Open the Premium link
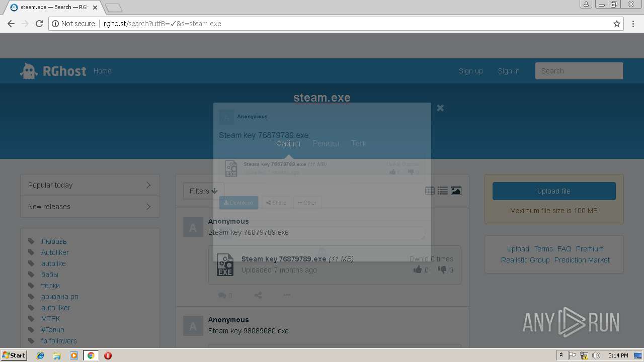This screenshot has height=362, width=644. coord(590,249)
